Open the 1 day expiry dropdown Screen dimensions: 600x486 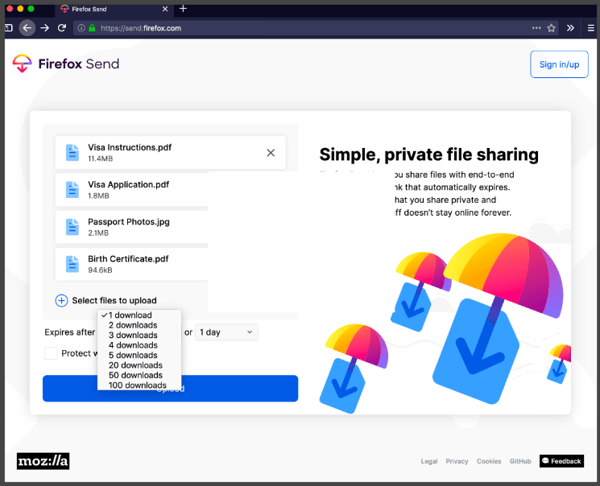227,332
